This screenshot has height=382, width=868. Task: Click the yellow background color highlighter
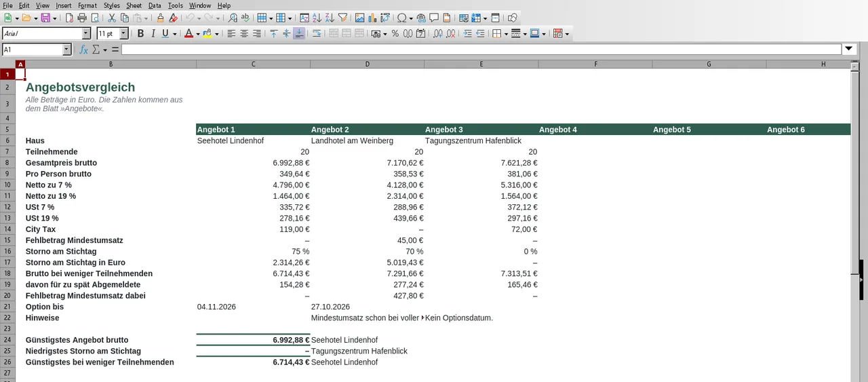click(207, 33)
